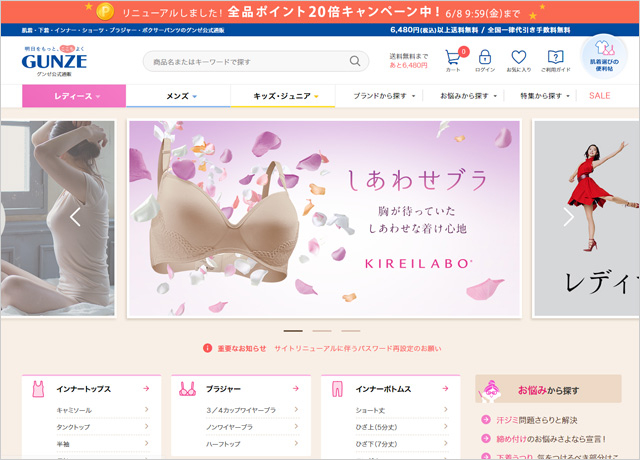Screen dimensions: 640x460
Task: Click the right red-dress slide image
Action: point(586,218)
